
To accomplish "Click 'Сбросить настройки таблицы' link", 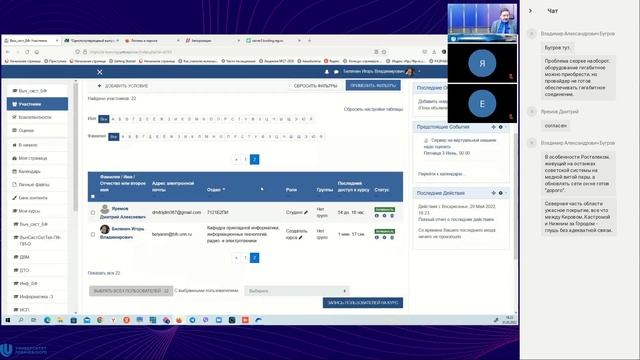I will click(373, 109).
